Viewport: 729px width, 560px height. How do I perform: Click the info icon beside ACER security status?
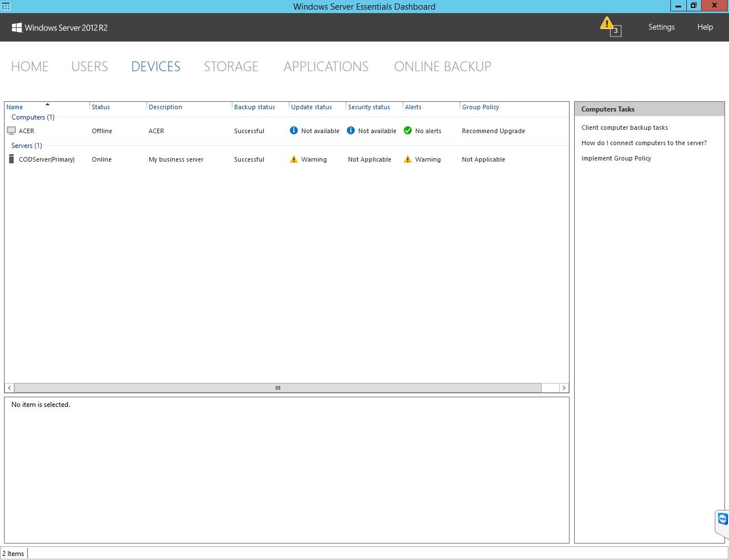pos(351,130)
